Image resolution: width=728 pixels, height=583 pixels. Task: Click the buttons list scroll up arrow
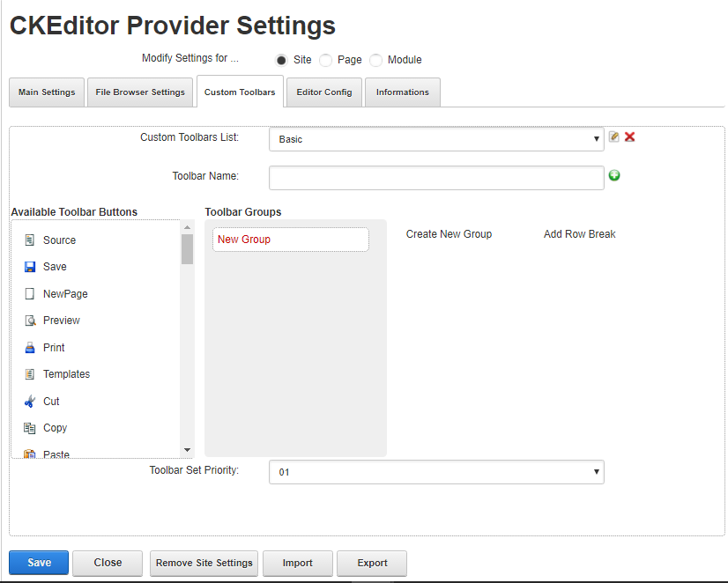187,227
